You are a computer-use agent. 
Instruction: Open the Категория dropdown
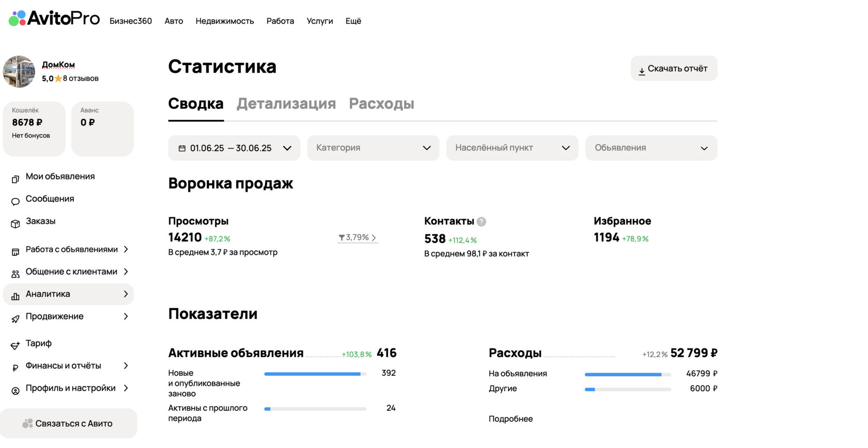coord(373,148)
